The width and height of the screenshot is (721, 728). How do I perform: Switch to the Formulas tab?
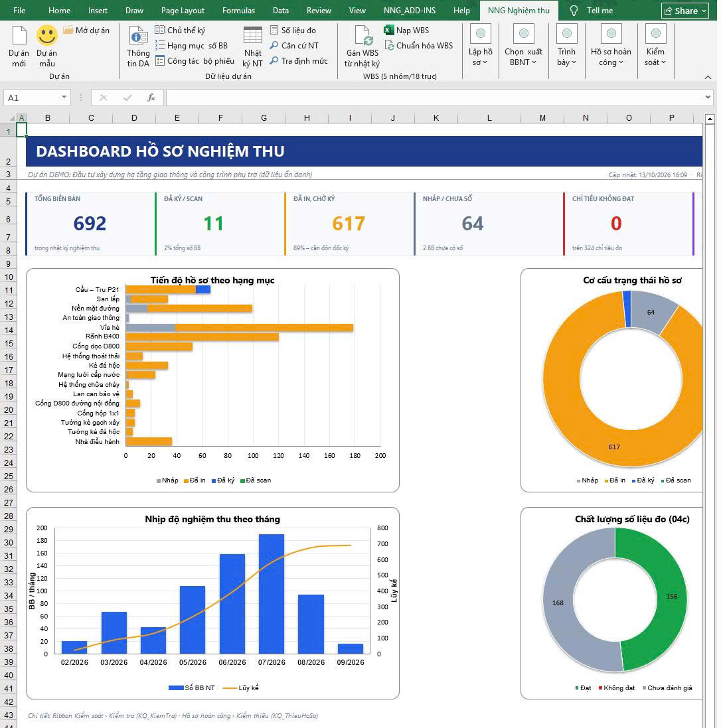pyautogui.click(x=238, y=10)
